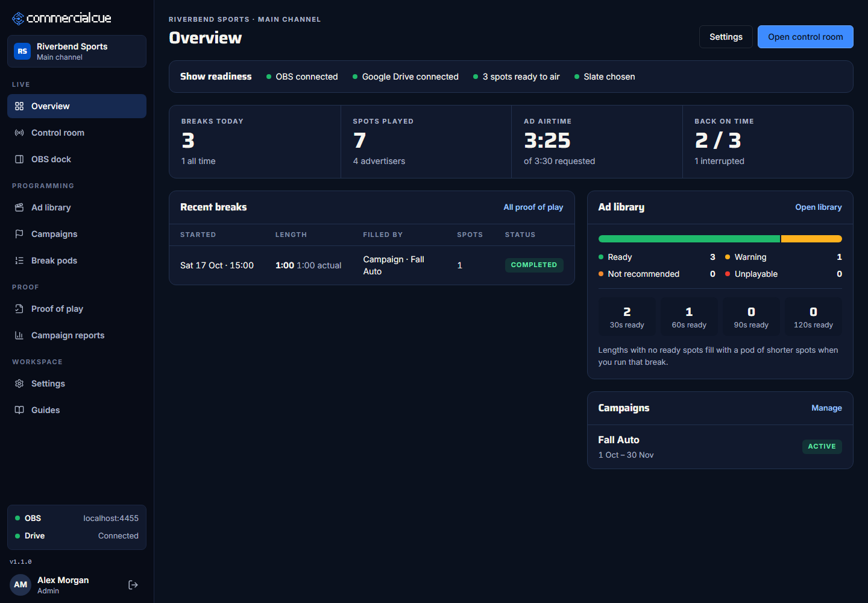Click the RS channel avatar badge
Viewport: 868px width, 603px height.
22,51
